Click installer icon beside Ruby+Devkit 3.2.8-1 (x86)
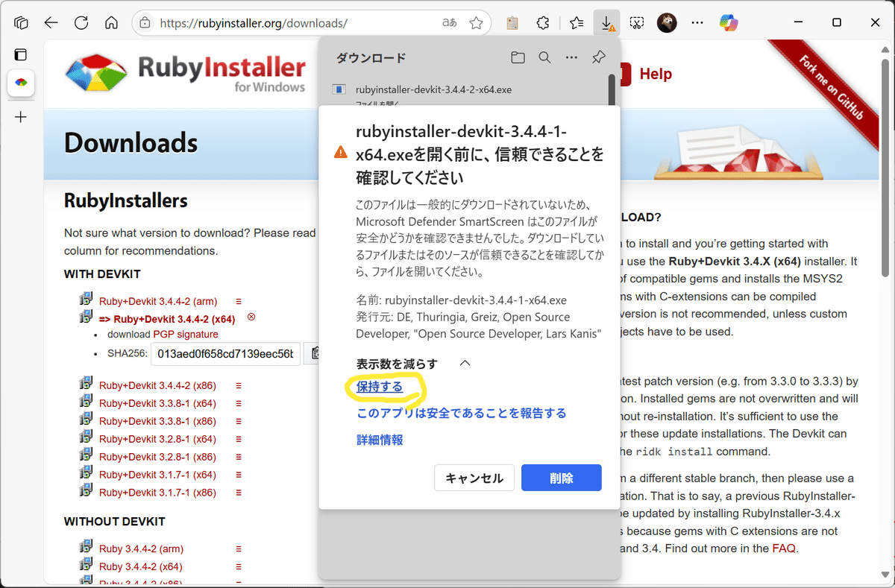The image size is (895, 588). pyautogui.click(x=87, y=455)
